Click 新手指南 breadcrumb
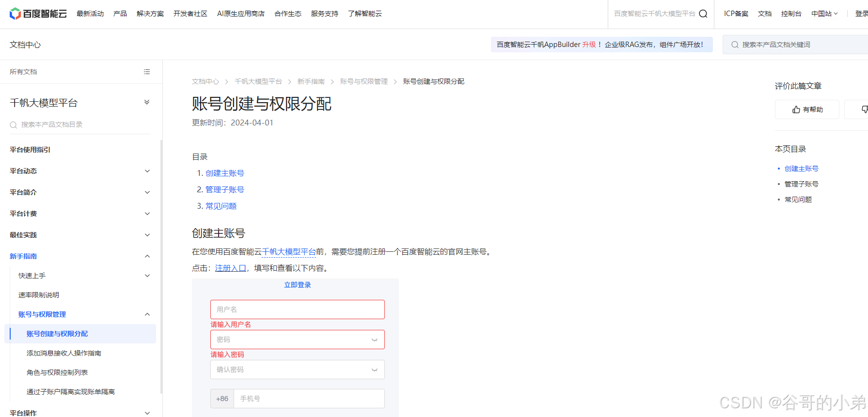This screenshot has width=868, height=417. coord(311,81)
